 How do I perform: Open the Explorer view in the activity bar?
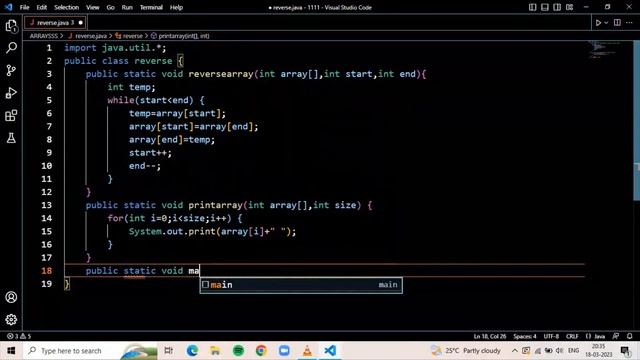coord(11,26)
